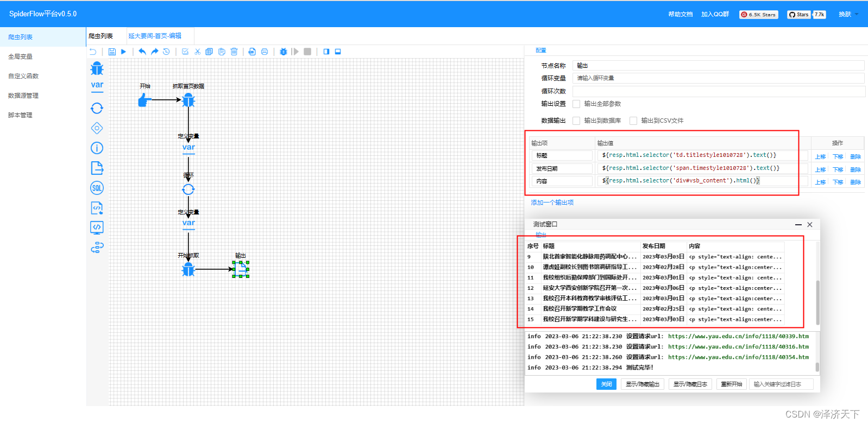Viewport: 868px width, 424px height.
Task: Open 帮助文档 link in header
Action: coord(681,14)
